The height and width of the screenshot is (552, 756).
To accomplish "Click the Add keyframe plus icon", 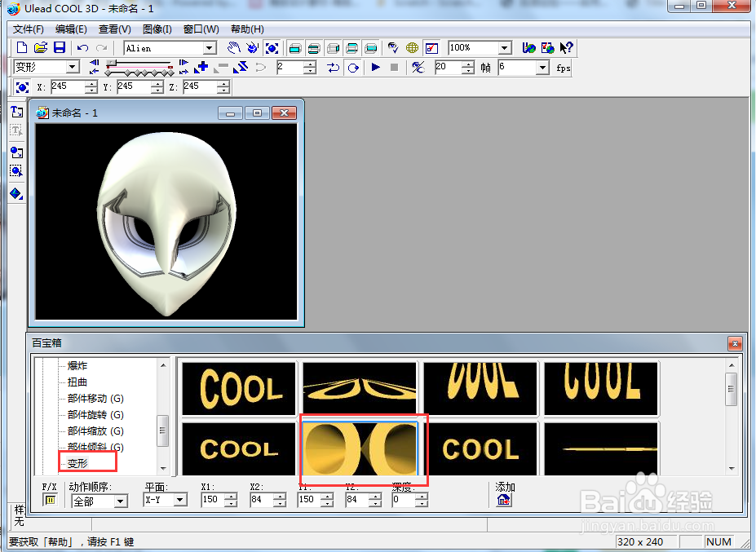I will pyautogui.click(x=202, y=67).
